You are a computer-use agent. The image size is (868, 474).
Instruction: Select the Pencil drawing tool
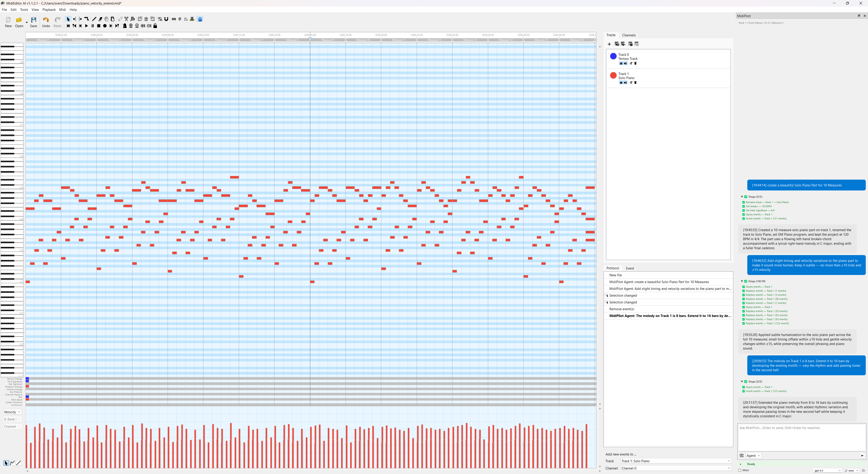(94, 19)
